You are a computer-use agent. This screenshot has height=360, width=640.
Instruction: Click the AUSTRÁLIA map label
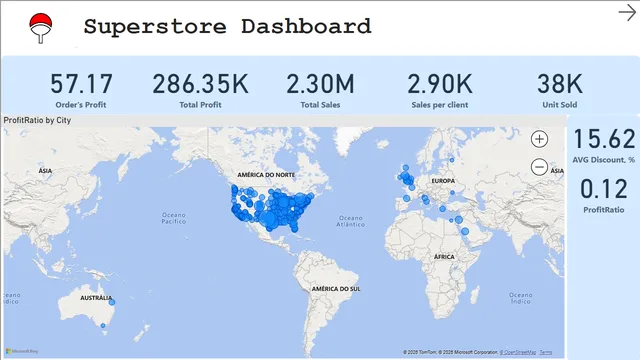pos(96,298)
